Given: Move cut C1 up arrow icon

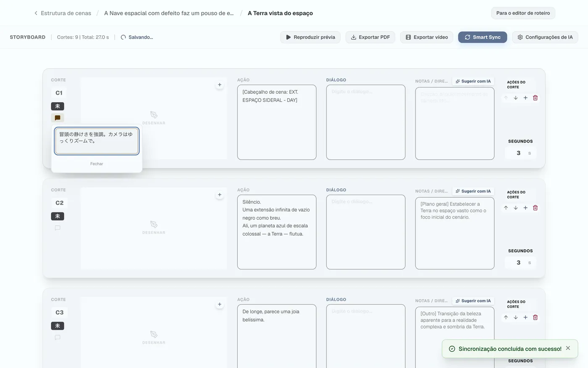Looking at the screenshot, I should pyautogui.click(x=506, y=98).
